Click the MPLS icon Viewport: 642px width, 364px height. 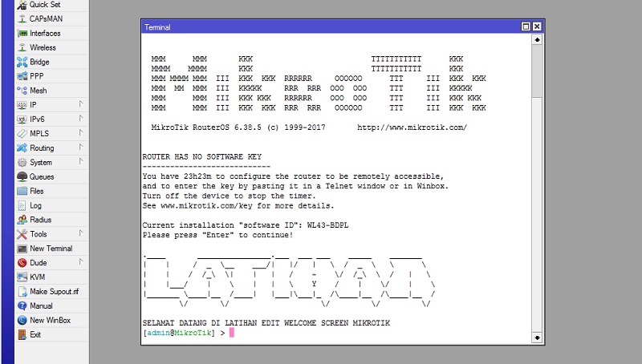pos(22,134)
